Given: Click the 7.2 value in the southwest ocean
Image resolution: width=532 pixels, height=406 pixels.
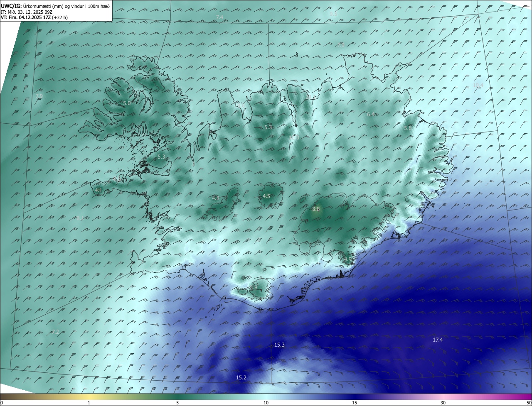Looking at the screenshot, I should click(x=55, y=332).
